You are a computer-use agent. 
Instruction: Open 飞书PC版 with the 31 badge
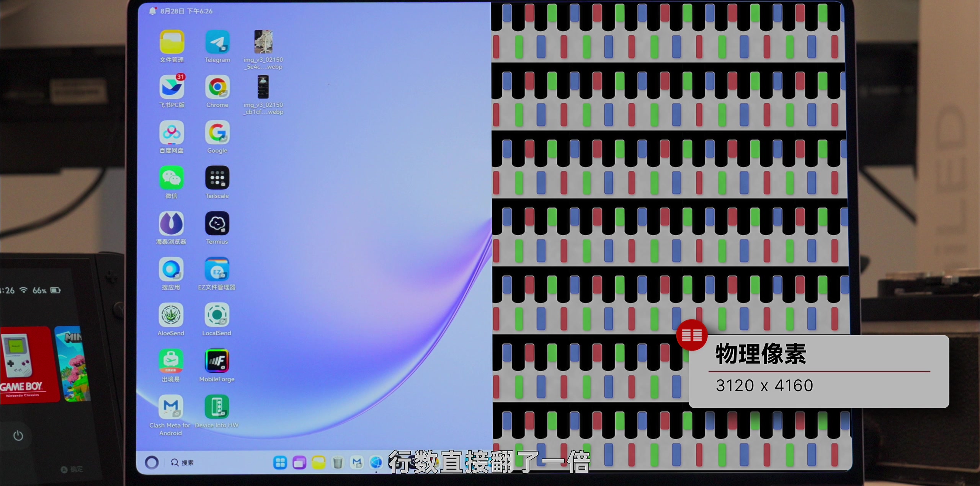[x=171, y=87]
